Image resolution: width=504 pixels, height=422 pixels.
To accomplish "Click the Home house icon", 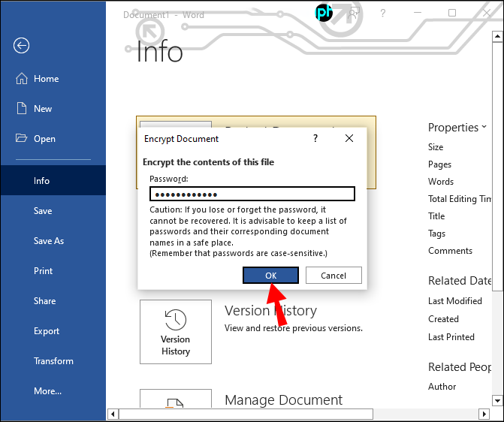I will 22,78.
